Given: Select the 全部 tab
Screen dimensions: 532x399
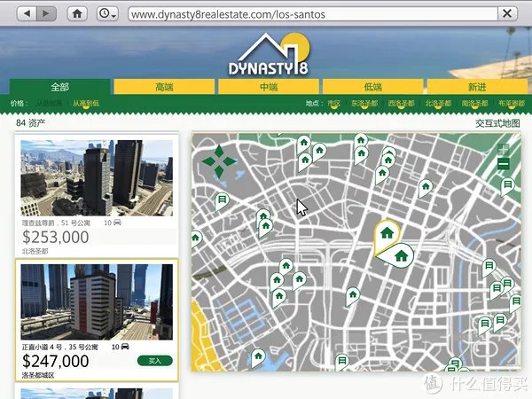Looking at the screenshot, I should 59,87.
